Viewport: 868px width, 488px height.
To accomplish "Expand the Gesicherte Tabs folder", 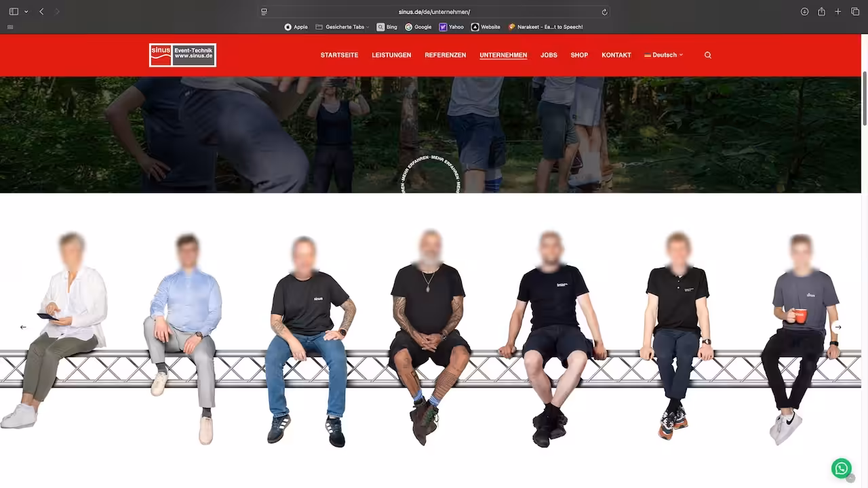I will pyautogui.click(x=342, y=27).
